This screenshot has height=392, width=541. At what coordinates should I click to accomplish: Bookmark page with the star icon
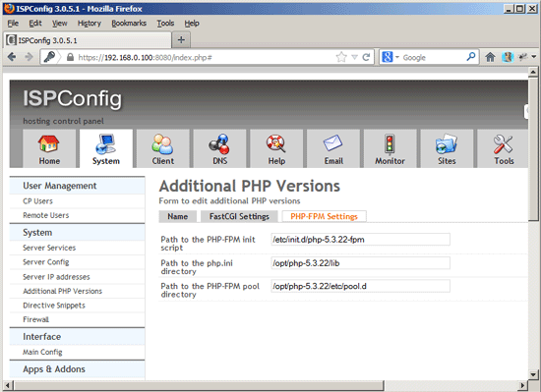341,57
